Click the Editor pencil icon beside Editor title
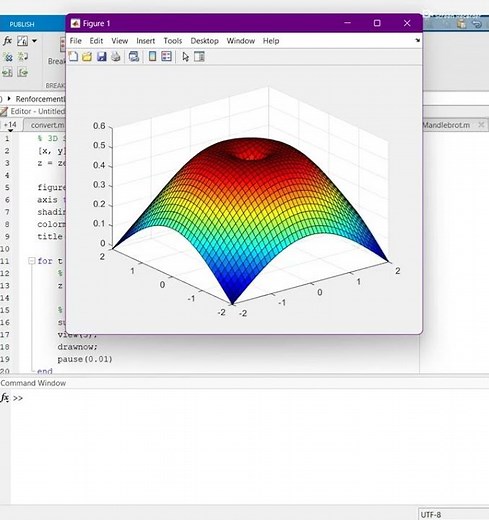 4,111
